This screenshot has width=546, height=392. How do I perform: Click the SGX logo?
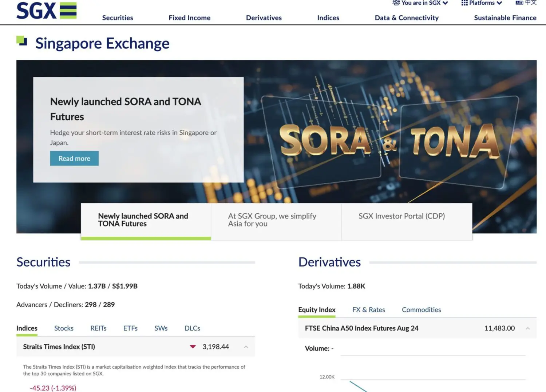click(x=47, y=11)
